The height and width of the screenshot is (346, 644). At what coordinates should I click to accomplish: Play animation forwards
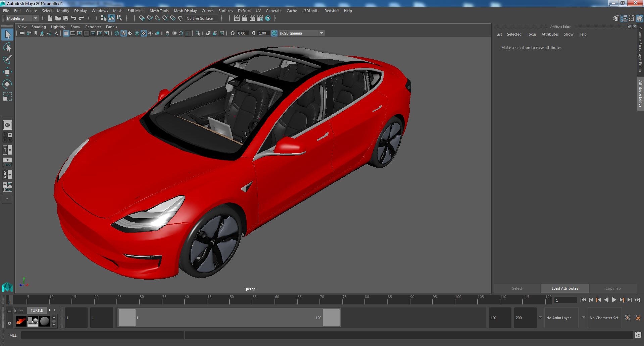pos(614,300)
